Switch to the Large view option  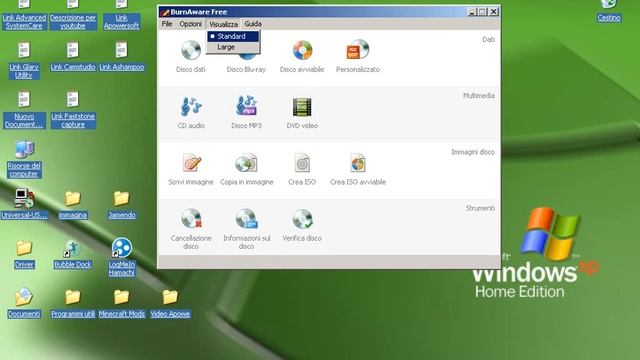click(233, 47)
